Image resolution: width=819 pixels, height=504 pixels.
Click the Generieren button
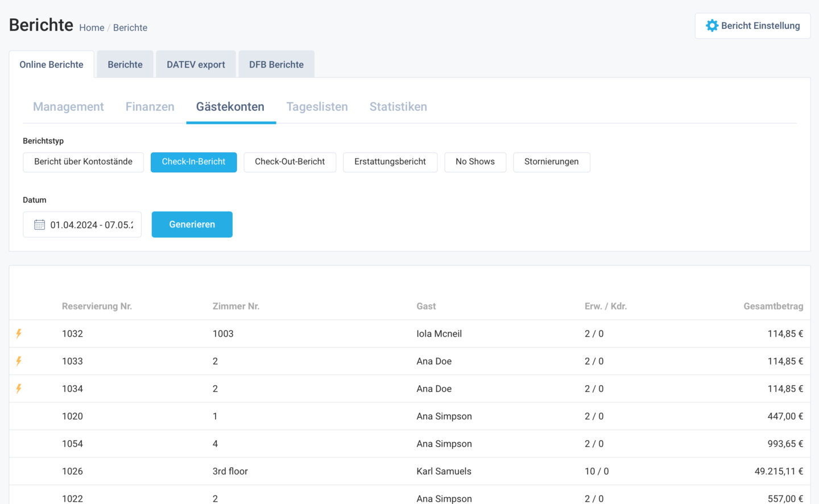pos(192,224)
